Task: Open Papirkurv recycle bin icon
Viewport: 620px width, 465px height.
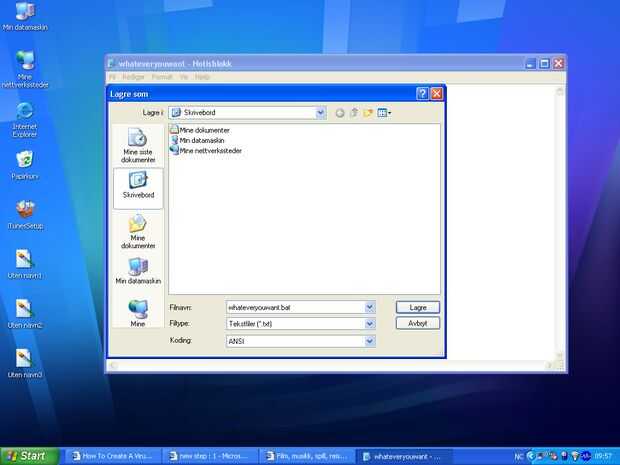Action: (x=25, y=165)
